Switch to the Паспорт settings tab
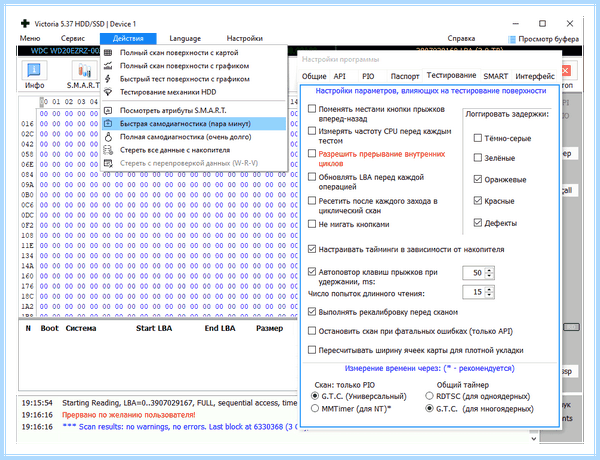This screenshot has width=600, height=460. click(405, 76)
